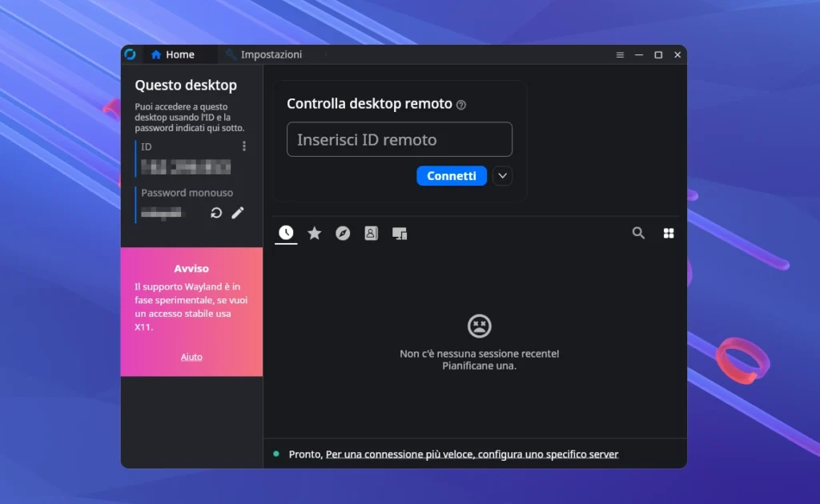Edit the one-time password (pencil icon)
The width and height of the screenshot is (820, 504).
point(238,212)
